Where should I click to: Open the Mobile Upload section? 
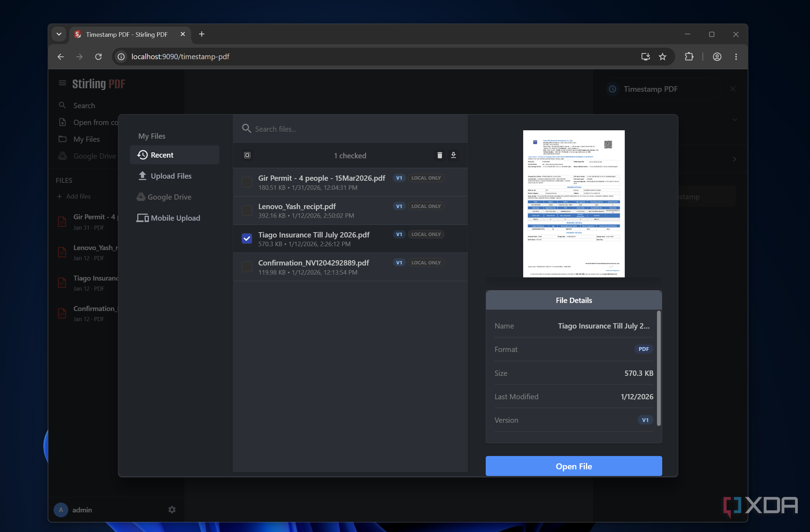174,218
